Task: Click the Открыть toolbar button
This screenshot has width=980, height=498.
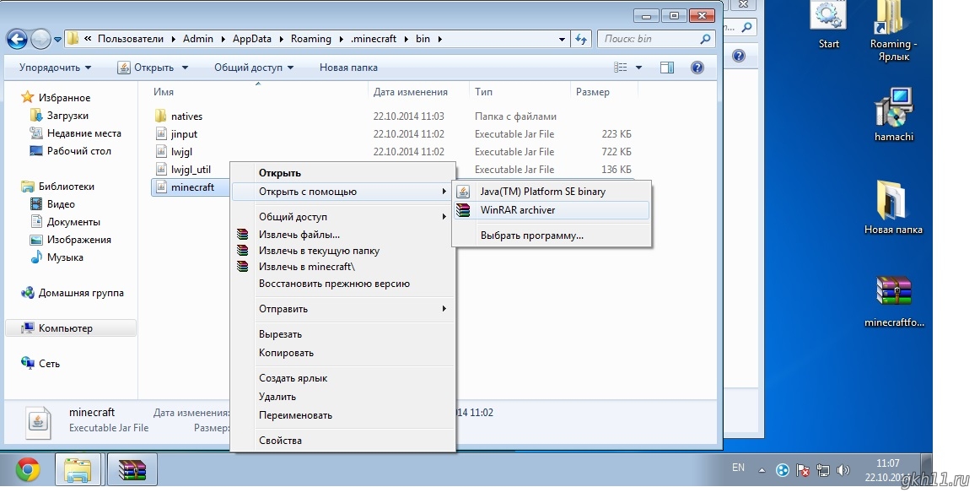Action: [146, 68]
